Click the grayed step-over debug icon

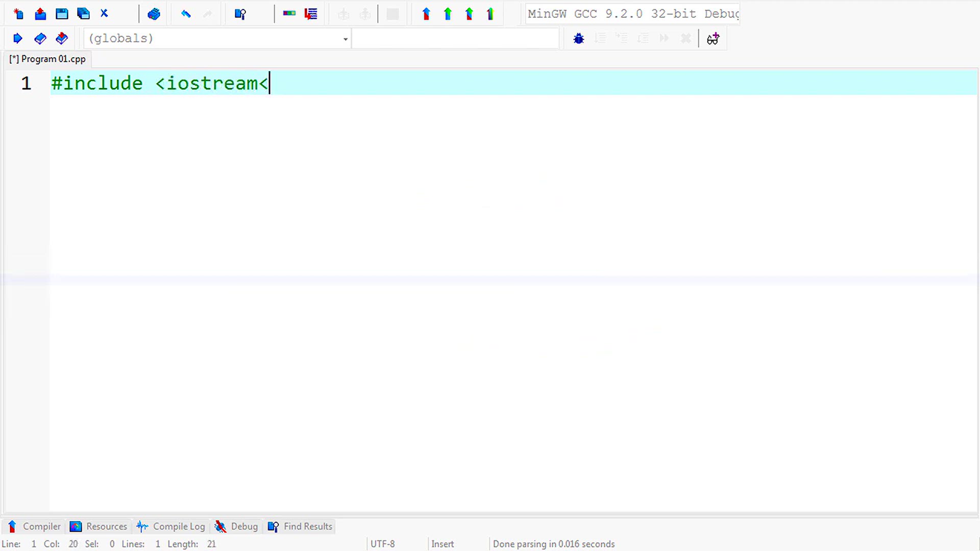pyautogui.click(x=600, y=38)
